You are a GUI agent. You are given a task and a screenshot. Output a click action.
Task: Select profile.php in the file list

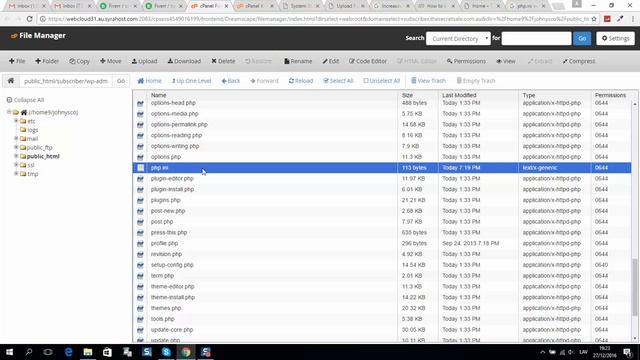point(164,243)
